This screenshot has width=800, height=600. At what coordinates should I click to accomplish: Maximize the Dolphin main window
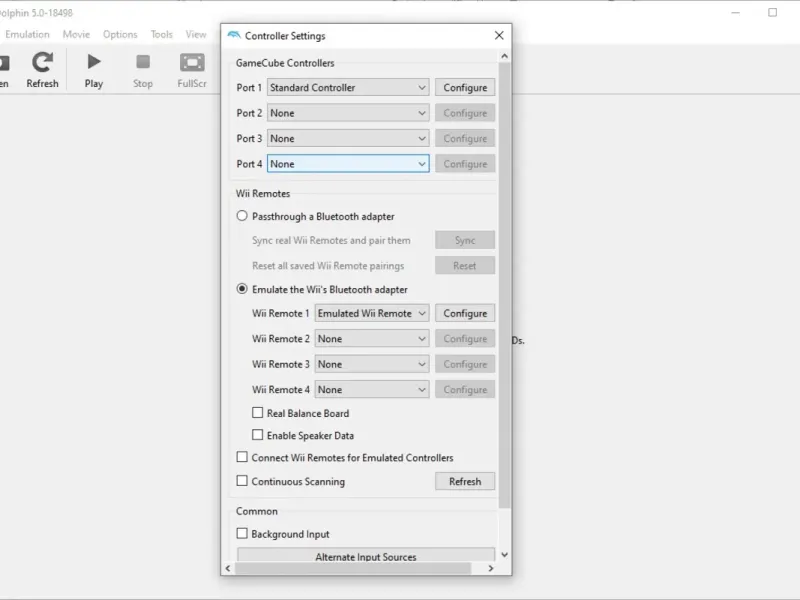tap(772, 12)
